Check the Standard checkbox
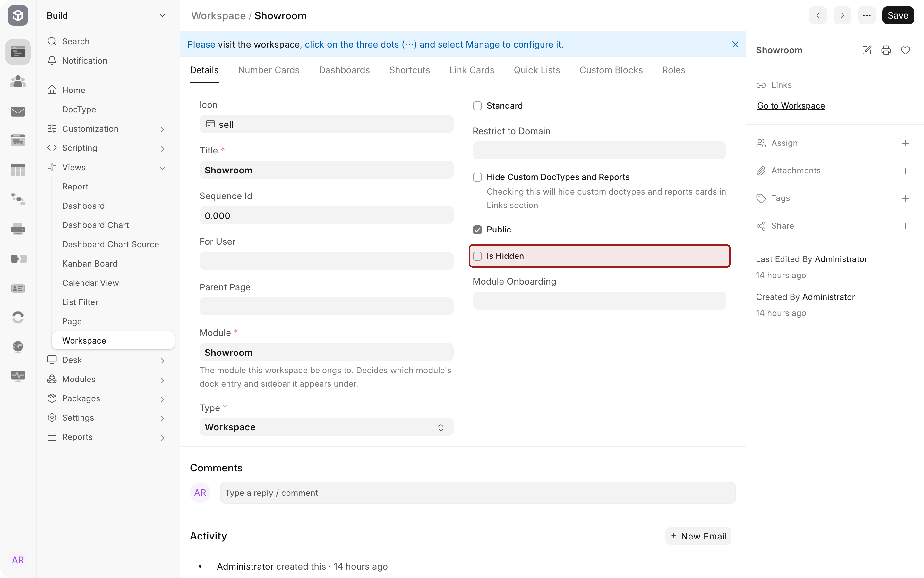Image resolution: width=924 pixels, height=578 pixels. 477,106
